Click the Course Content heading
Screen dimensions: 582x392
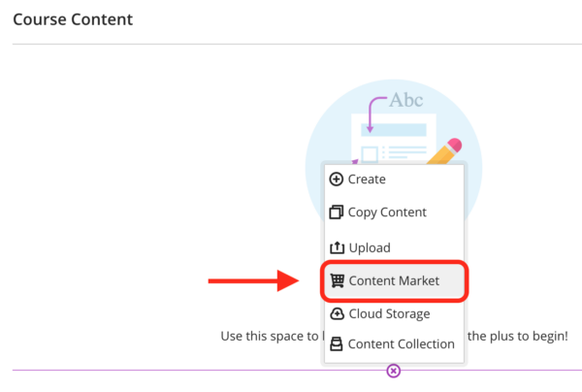pos(73,19)
